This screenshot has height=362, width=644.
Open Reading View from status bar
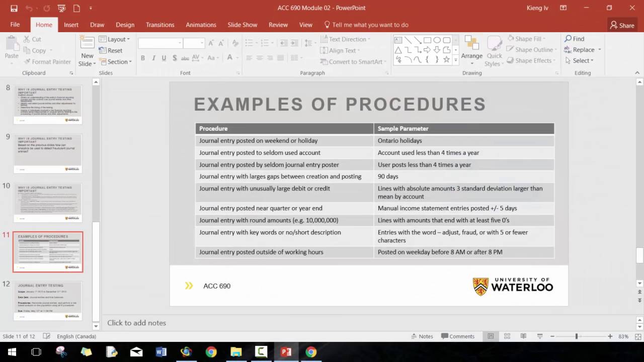523,336
